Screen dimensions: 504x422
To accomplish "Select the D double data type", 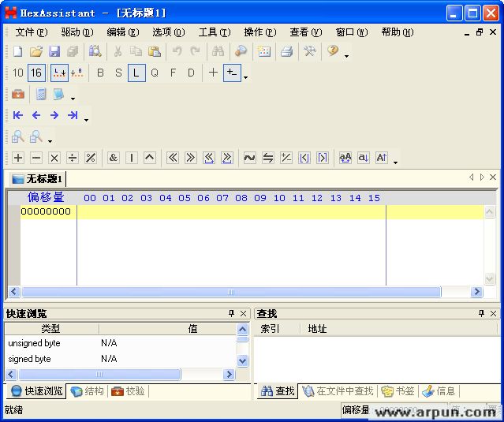I will pos(191,73).
